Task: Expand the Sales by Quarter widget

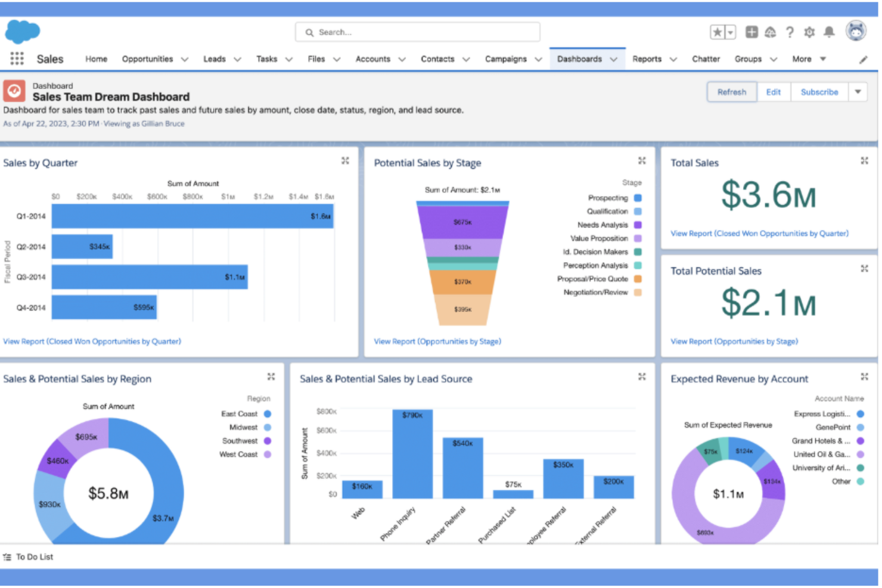Action: (x=346, y=160)
